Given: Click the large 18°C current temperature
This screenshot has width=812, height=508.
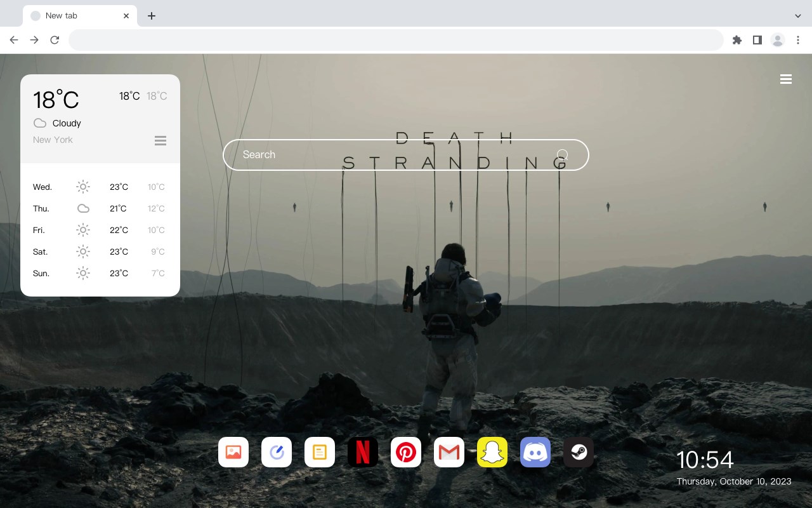Looking at the screenshot, I should coord(56,100).
